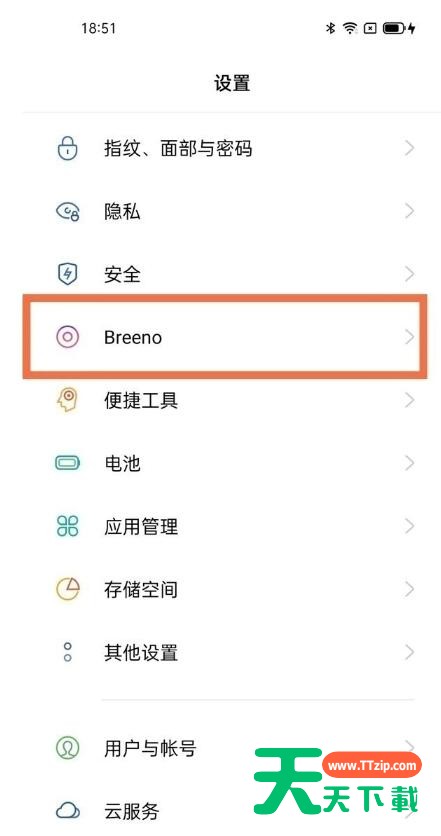Viewport: 441px width, 836px height.
Task: Tap the user account avatar icon
Action: click(67, 749)
